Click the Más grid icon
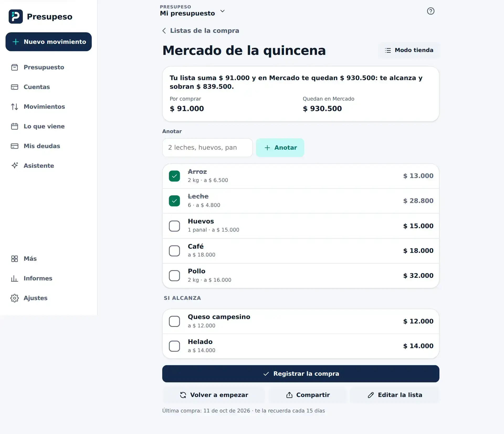Screen dimensions: 504x434 [x=15, y=259]
